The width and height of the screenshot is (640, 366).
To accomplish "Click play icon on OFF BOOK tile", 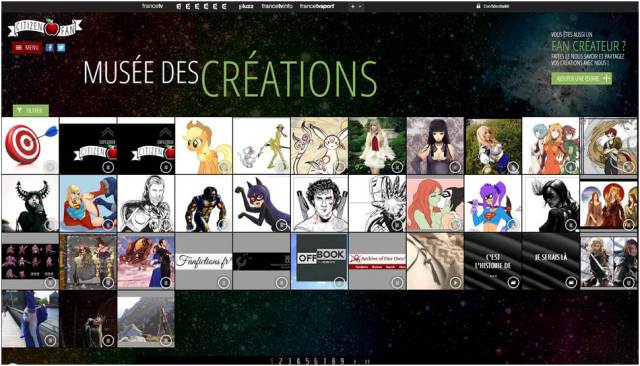I will click(x=340, y=282).
